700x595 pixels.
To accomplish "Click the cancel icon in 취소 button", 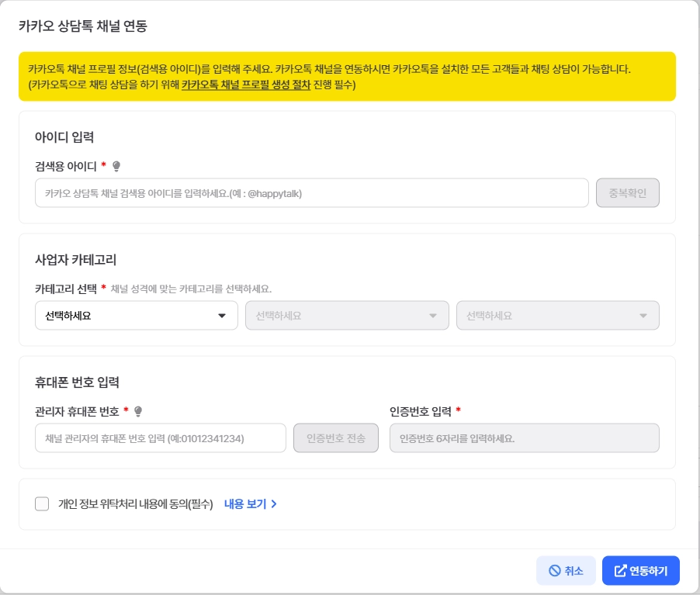I will [554, 571].
